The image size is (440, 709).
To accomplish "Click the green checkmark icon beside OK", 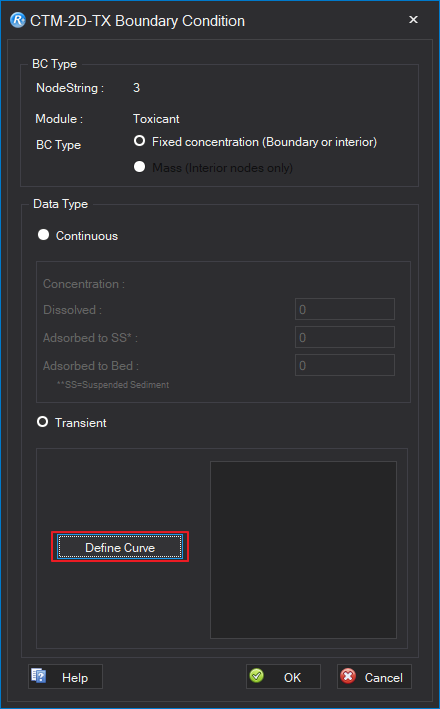I will coord(256,676).
